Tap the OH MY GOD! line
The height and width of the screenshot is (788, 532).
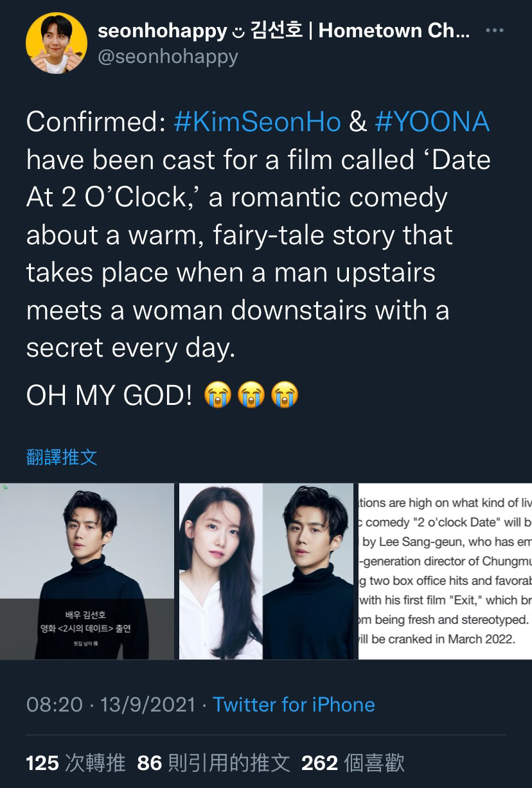coord(109,396)
